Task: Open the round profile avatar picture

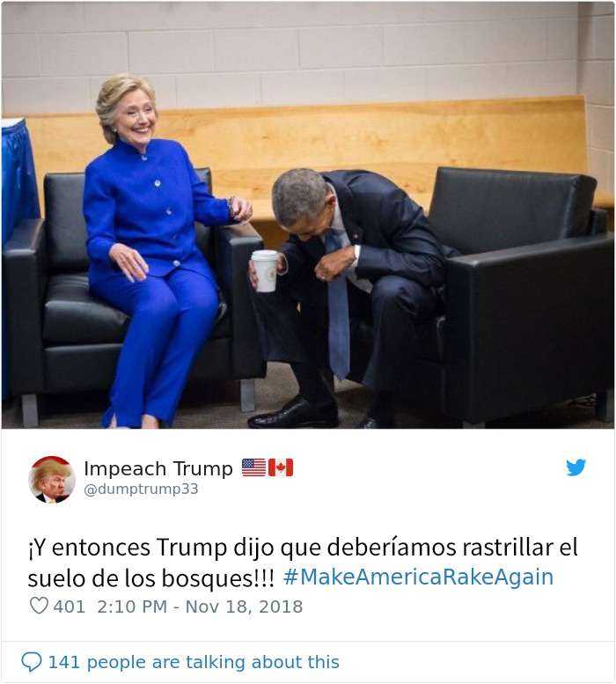Action: click(x=51, y=480)
